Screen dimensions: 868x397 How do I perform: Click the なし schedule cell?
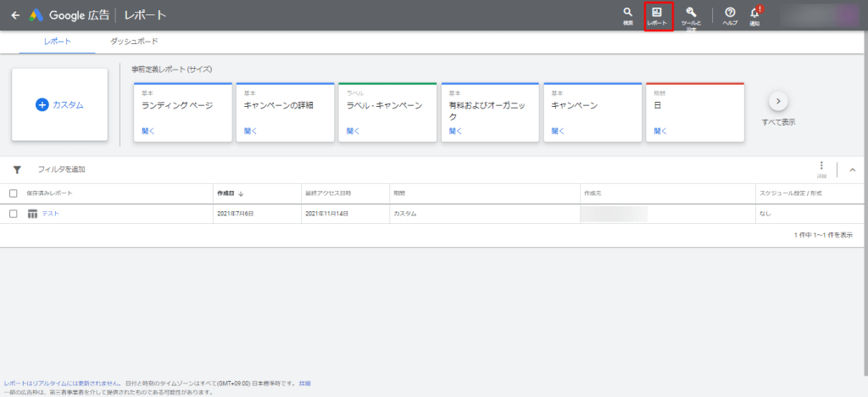[x=765, y=214]
